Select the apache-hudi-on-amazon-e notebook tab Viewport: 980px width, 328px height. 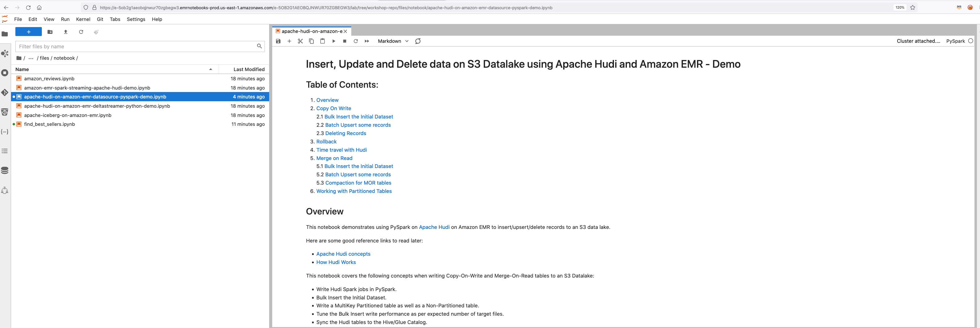point(312,31)
